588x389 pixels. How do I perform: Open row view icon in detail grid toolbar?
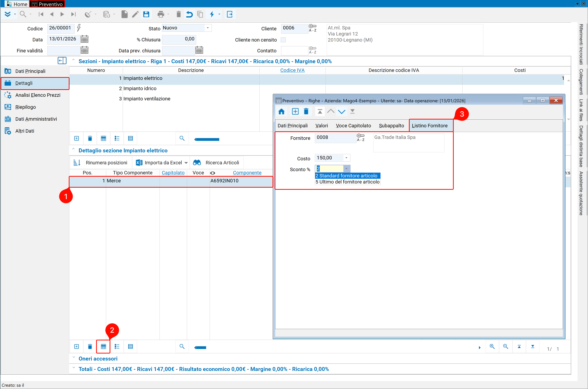click(103, 346)
